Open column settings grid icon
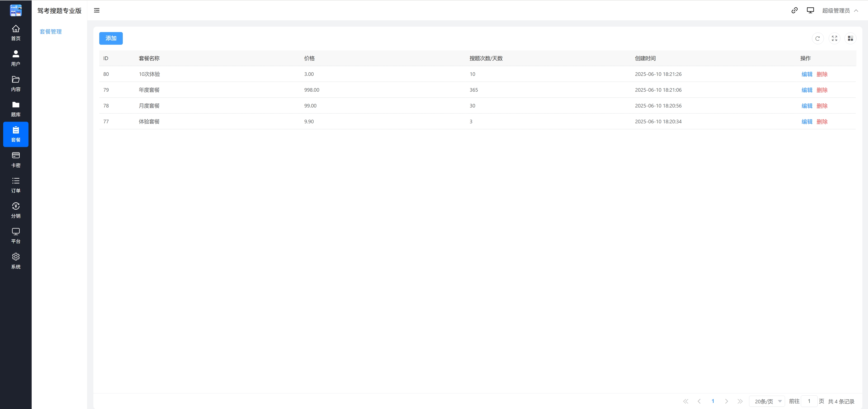Screen dimensions: 868x409 click(851, 38)
